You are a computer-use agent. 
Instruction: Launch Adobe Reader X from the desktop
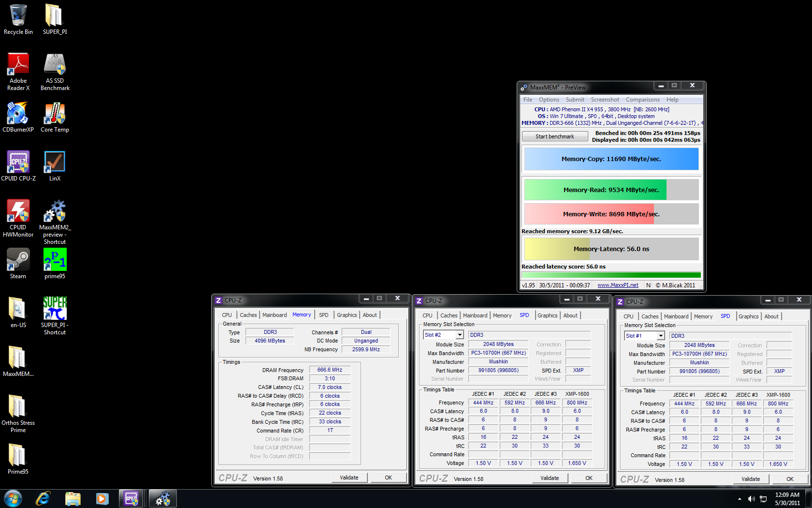(18, 72)
